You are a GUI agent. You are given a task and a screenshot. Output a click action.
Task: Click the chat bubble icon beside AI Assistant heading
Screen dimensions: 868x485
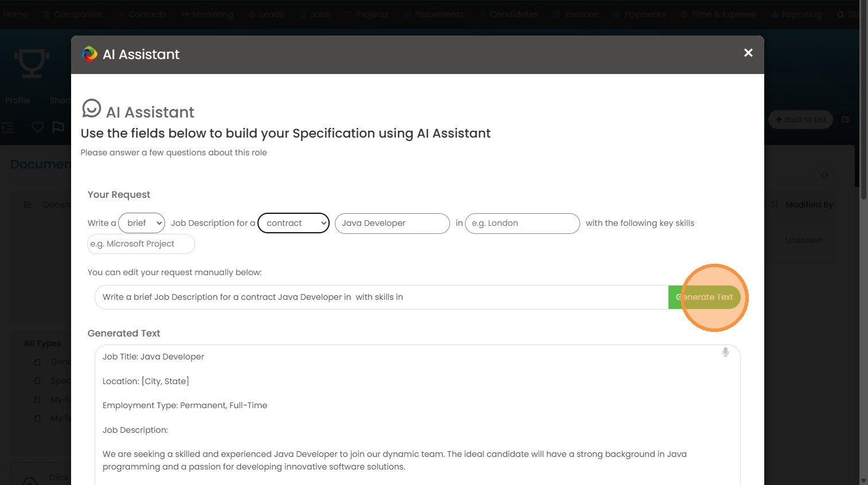point(92,108)
